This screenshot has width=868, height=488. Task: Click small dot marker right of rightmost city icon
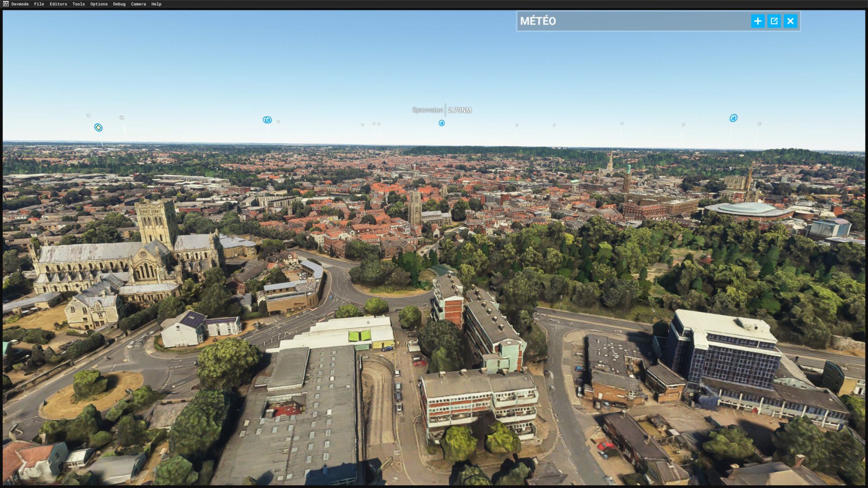[759, 124]
